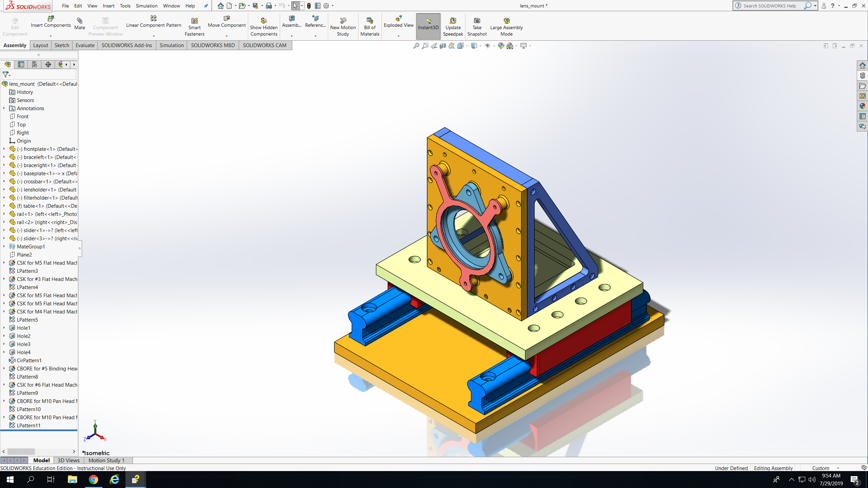Expand the frontplate<1> tree node
The height and width of the screenshot is (488, 868).
(x=4, y=149)
